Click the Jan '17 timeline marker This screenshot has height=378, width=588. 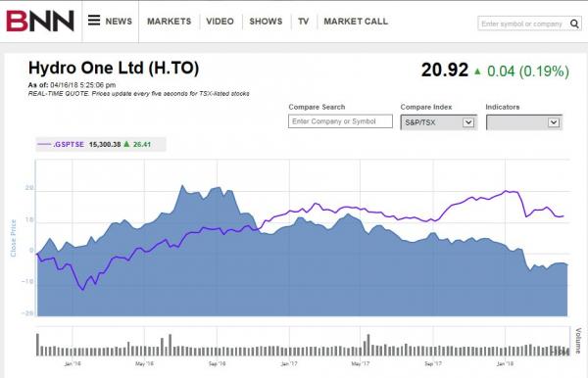tap(289, 363)
